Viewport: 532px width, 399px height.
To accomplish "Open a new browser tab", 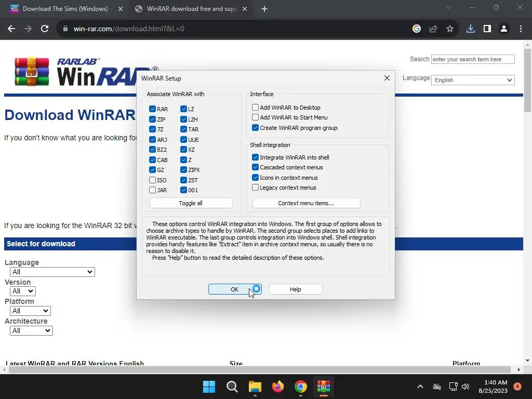I will [264, 9].
